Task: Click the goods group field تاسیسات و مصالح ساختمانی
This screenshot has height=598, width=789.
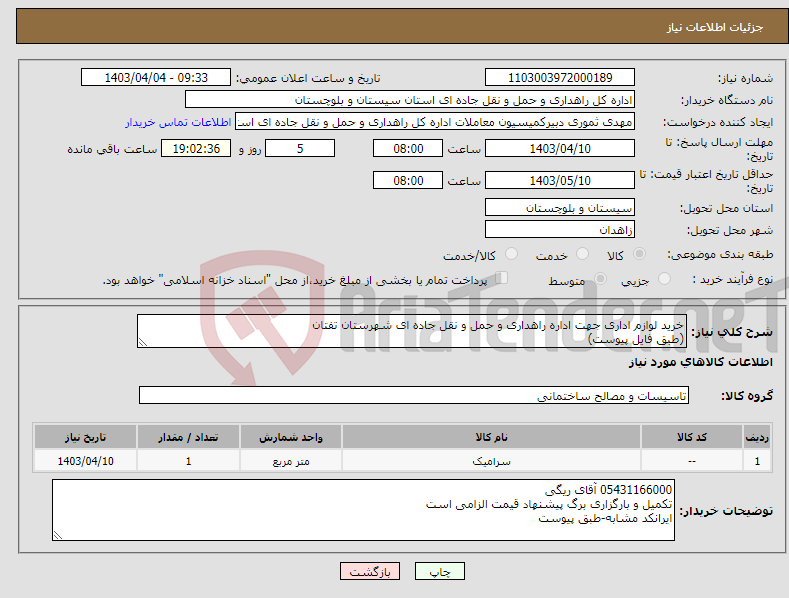Action: (x=414, y=396)
